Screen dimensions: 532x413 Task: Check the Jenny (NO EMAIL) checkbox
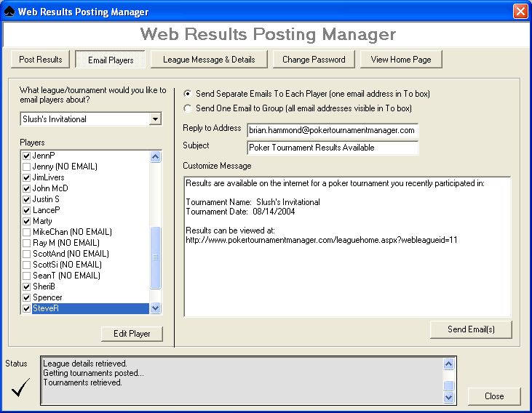click(x=26, y=167)
